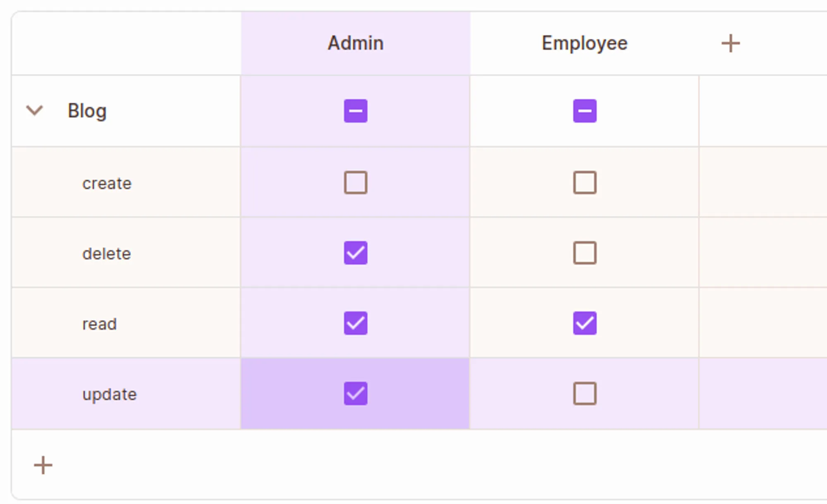
Task: Enable delete permission for Employee
Action: coord(585,253)
